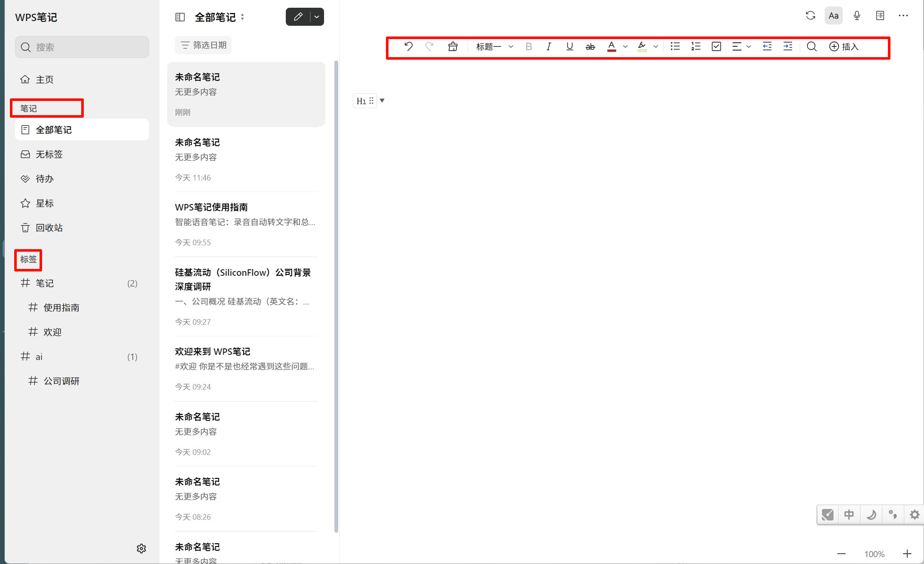
Task: Open the note outline panel icon
Action: [x=880, y=16]
